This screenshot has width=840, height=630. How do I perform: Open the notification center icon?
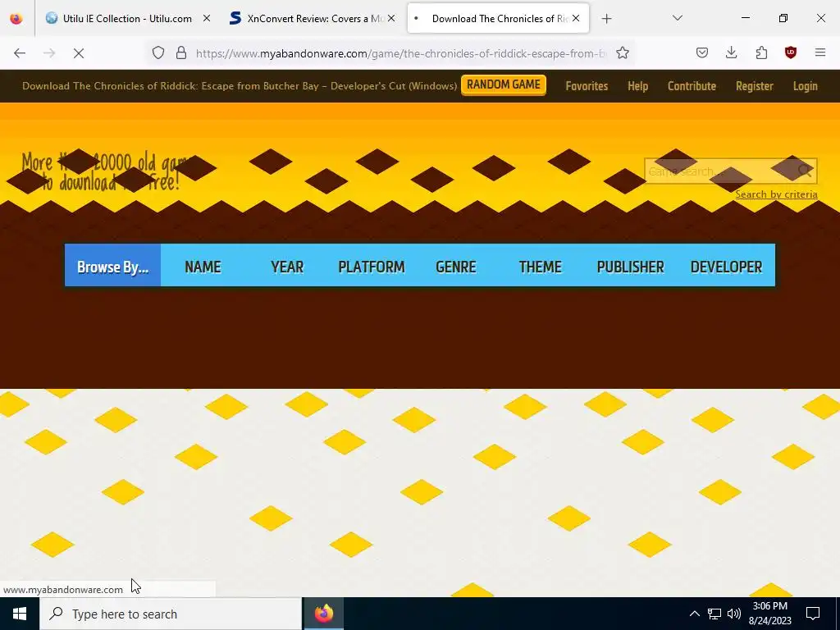click(x=813, y=614)
